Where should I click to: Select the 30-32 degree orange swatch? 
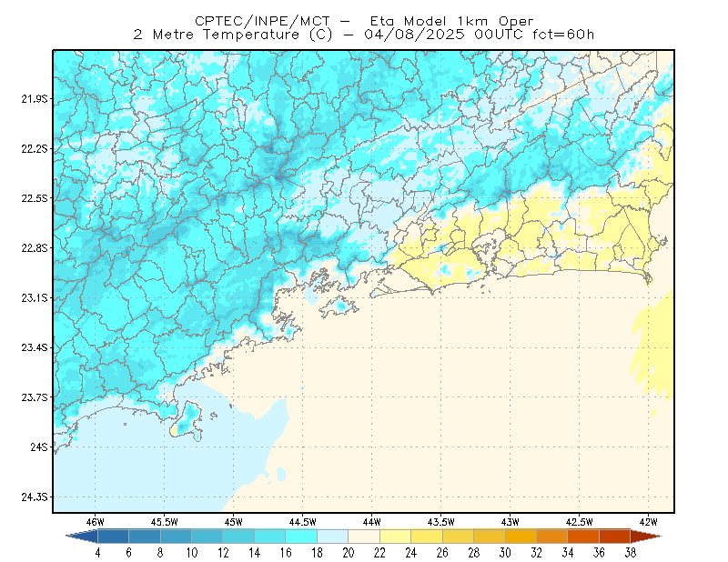(x=521, y=537)
